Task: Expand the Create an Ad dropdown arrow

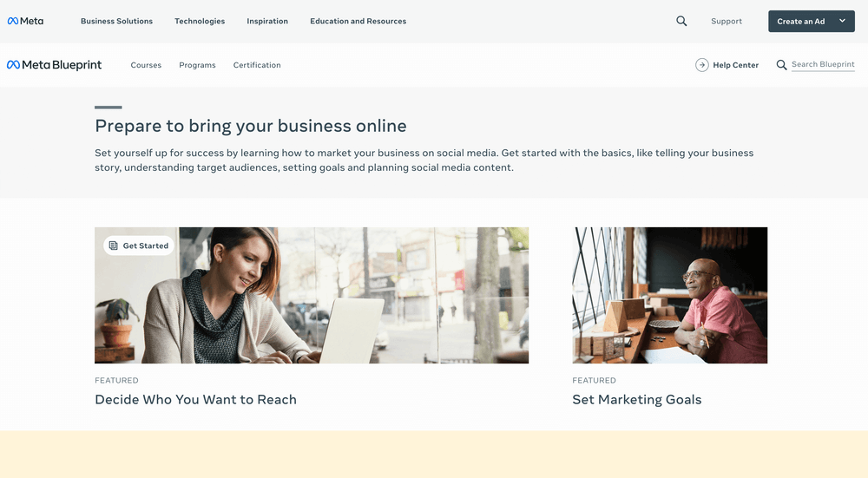Action: (842, 21)
